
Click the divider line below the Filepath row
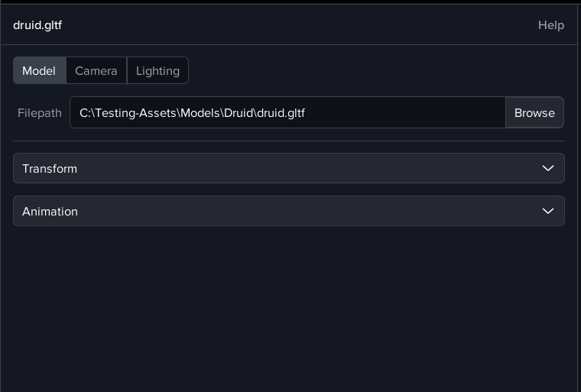(x=289, y=141)
